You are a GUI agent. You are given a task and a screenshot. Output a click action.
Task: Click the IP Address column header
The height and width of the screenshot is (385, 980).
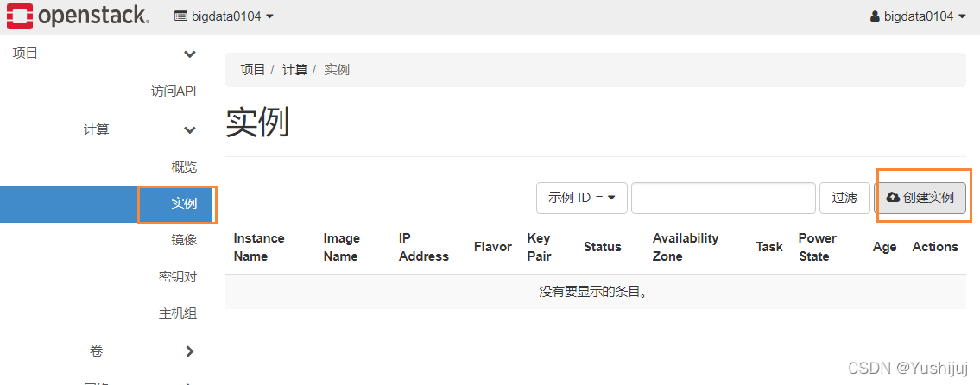tap(424, 247)
